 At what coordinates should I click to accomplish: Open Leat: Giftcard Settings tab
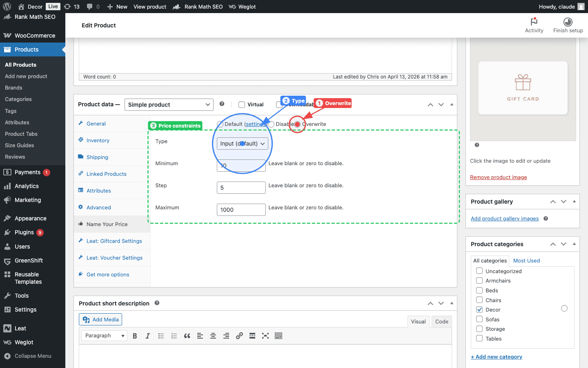click(x=112, y=241)
